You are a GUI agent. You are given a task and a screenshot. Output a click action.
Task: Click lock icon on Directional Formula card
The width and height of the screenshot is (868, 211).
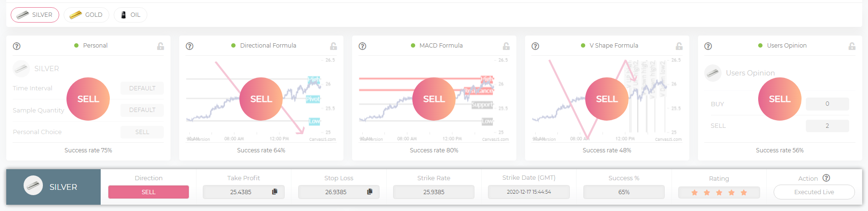pyautogui.click(x=333, y=46)
